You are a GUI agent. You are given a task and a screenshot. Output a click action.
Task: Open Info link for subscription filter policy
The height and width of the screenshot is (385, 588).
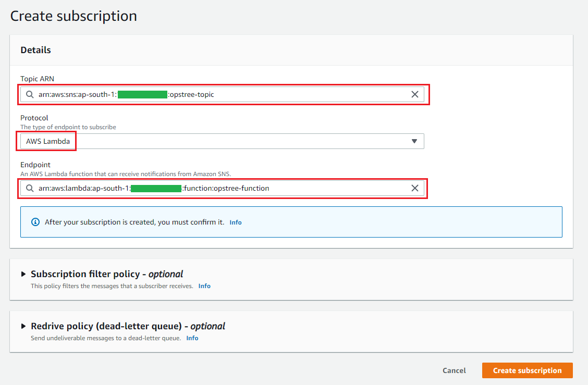click(x=204, y=286)
